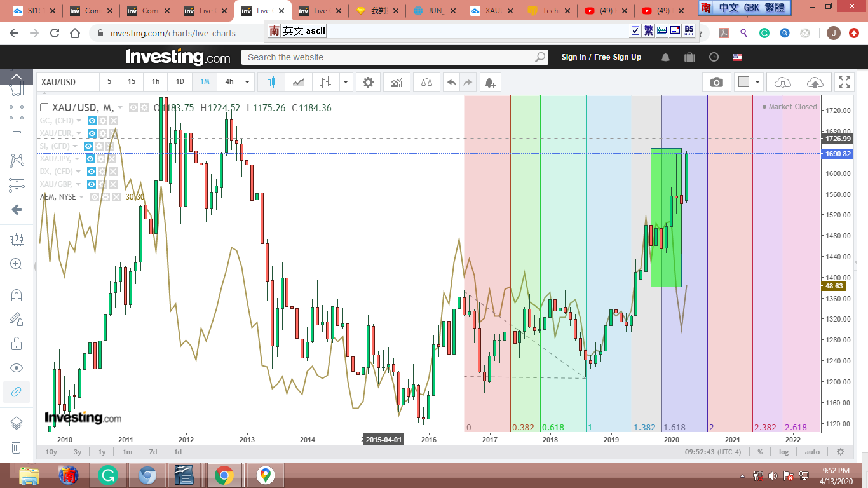Toggle visibility of the XAU/JPY overlay
868x488 pixels.
pos(91,159)
